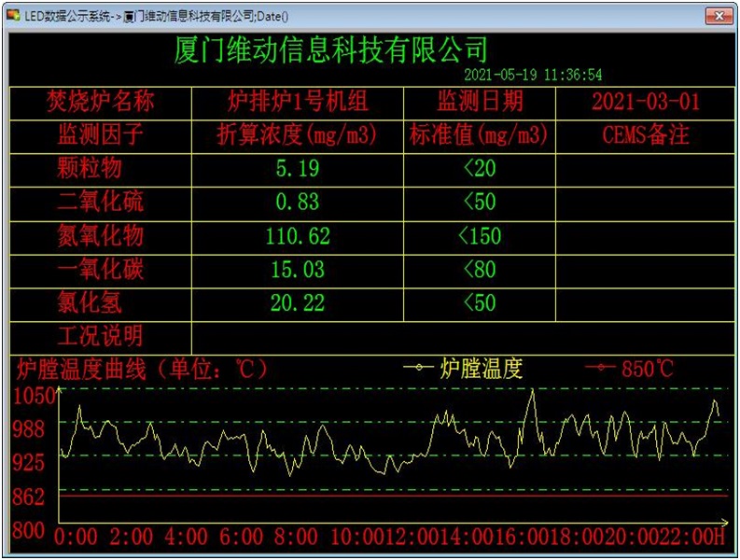Image resolution: width=740 pixels, height=560 pixels.
Task: Click the red 850℃ legend marker
Action: coord(600,369)
